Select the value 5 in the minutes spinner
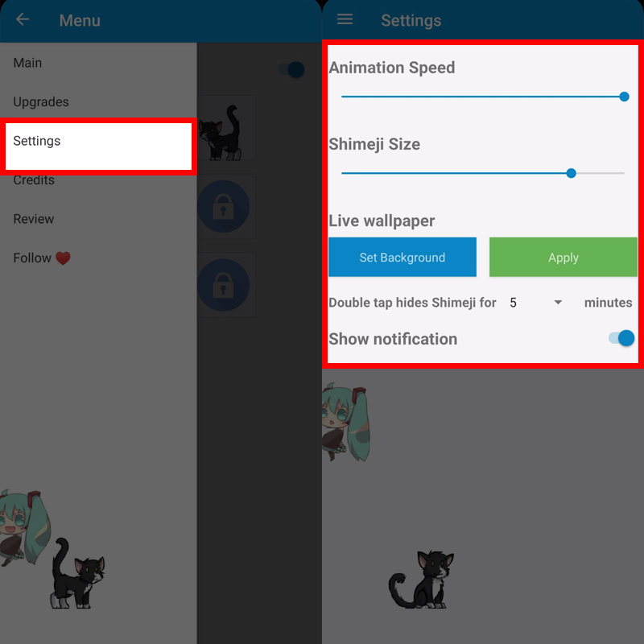The height and width of the screenshot is (644, 644). (513, 303)
